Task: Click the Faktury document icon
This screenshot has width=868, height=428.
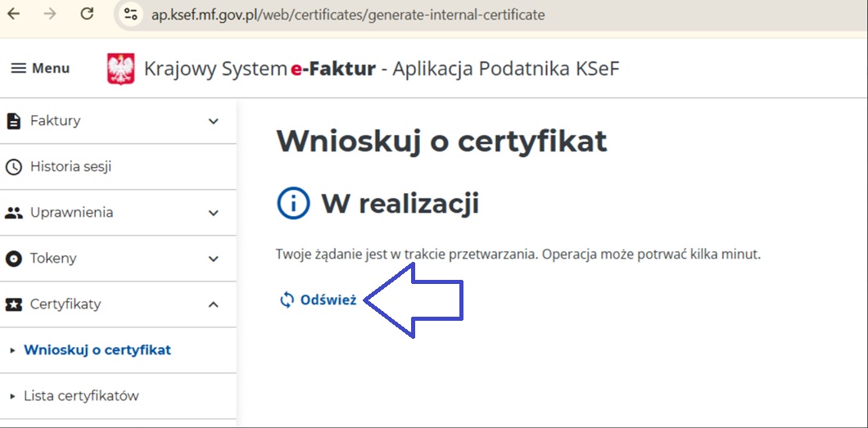Action: point(14,121)
